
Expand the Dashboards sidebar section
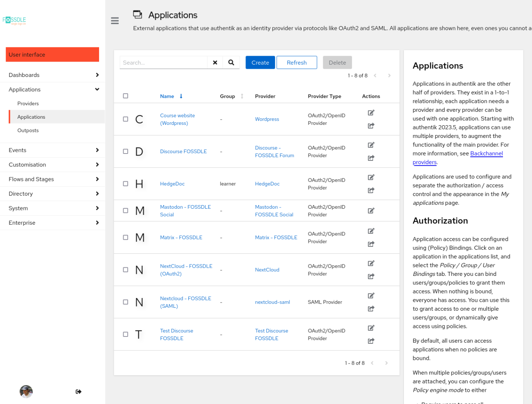point(52,75)
